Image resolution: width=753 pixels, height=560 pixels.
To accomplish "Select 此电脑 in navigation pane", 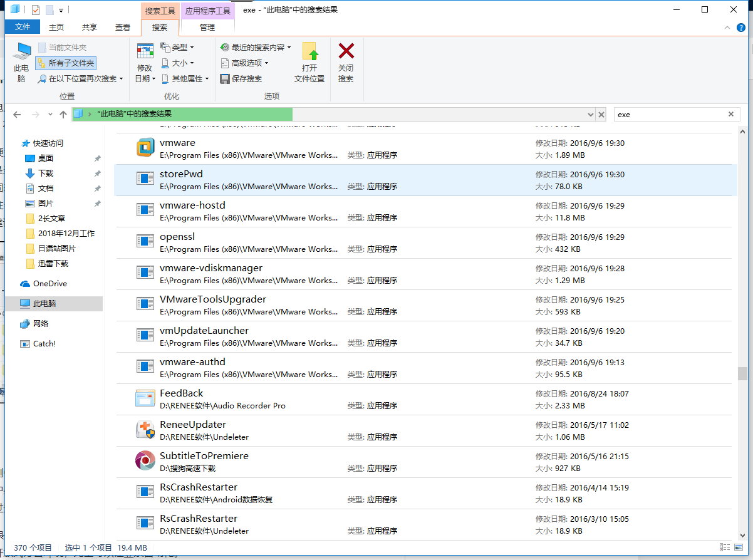I will (x=53, y=304).
